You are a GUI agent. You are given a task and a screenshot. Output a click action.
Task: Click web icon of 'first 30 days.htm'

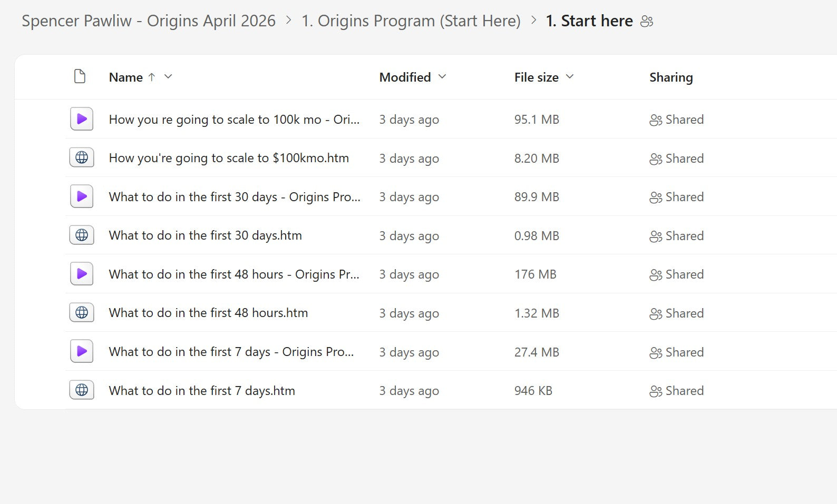tap(82, 235)
